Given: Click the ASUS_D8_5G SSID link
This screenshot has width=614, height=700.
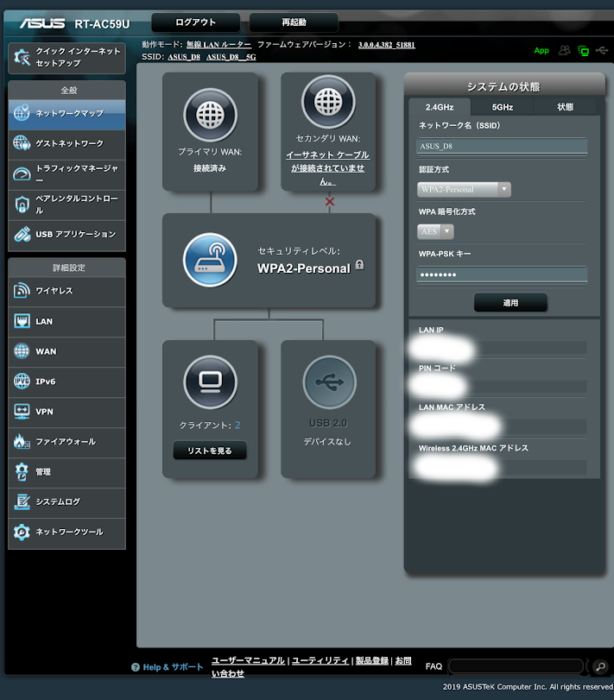Looking at the screenshot, I should [x=231, y=57].
